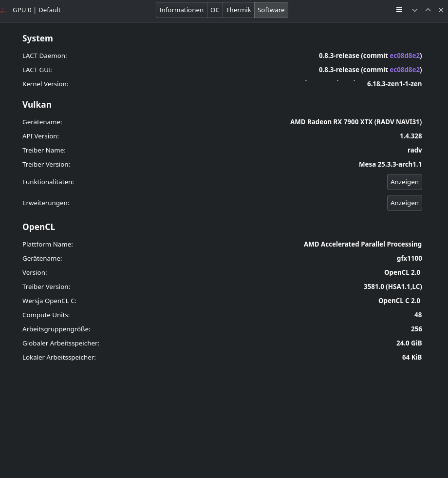Click the AMD Accelerated Parallel Processing platform name
The width and height of the screenshot is (448, 478).
coord(362,244)
